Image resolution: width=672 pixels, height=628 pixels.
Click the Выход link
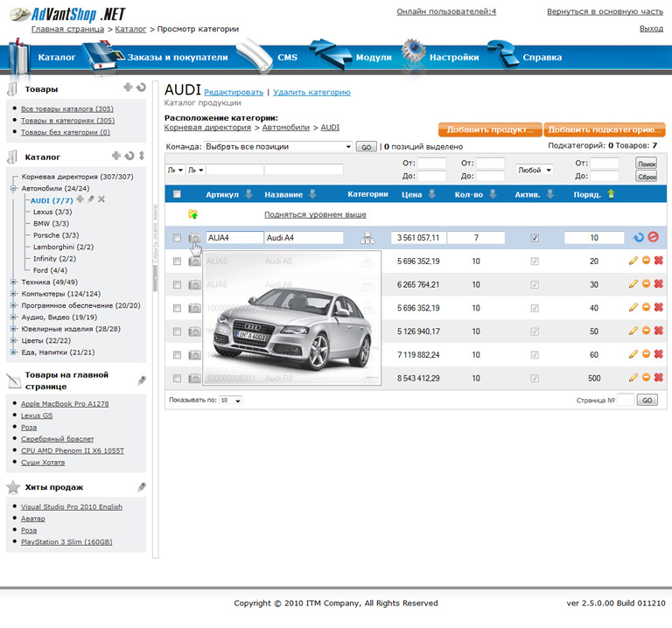pos(651,29)
